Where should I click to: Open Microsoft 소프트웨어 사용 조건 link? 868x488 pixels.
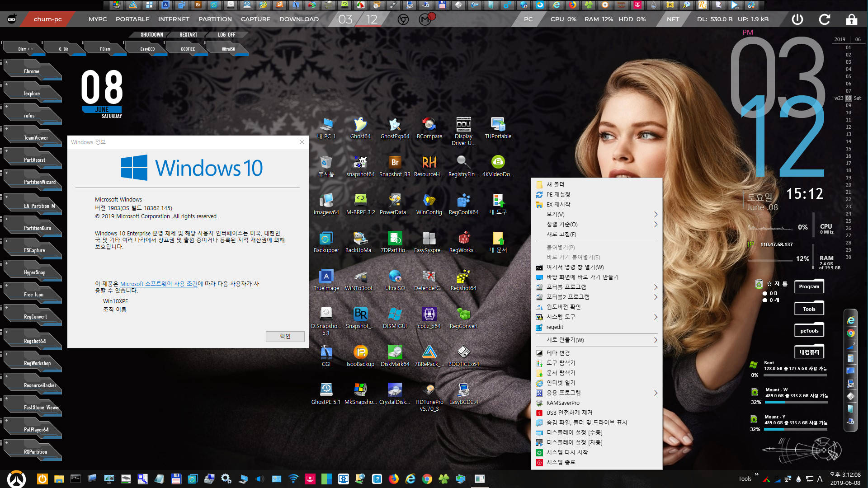pyautogui.click(x=159, y=284)
